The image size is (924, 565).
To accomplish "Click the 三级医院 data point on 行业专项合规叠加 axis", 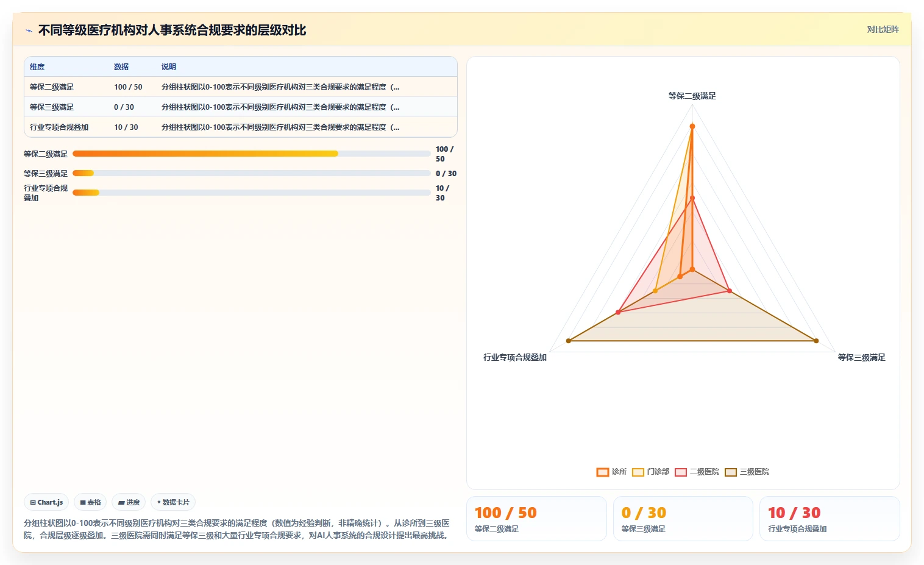I will pos(569,341).
